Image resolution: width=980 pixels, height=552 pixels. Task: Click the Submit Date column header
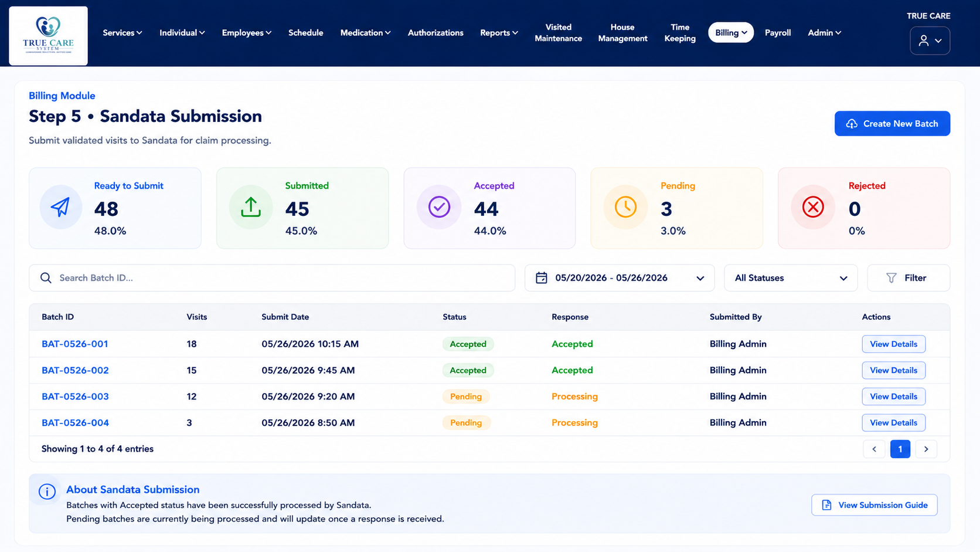pos(285,317)
